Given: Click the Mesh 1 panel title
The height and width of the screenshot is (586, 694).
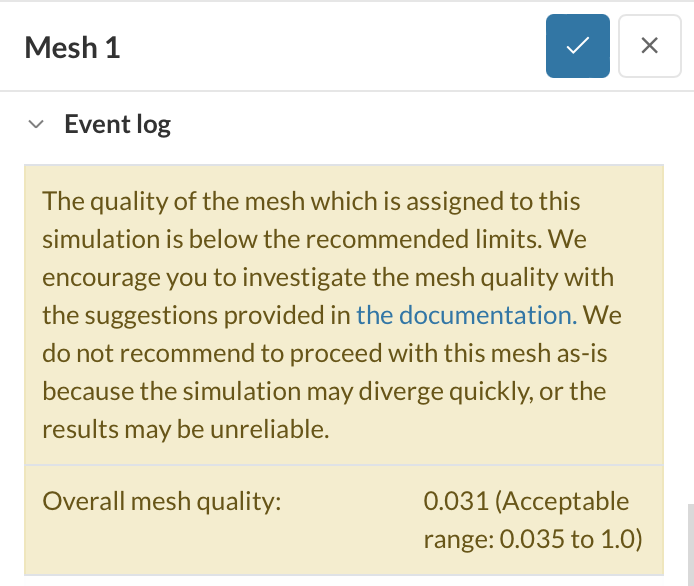Looking at the screenshot, I should [72, 47].
